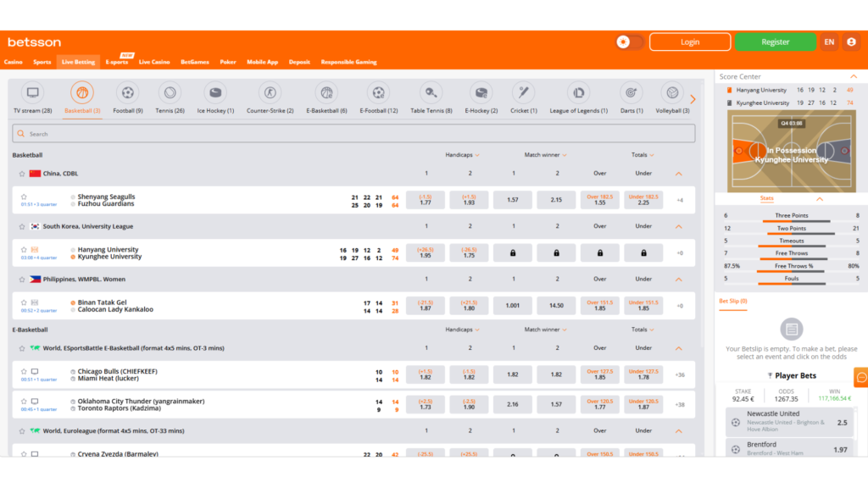This screenshot has height=488, width=868.
Task: Open the E-Basketball category
Action: click(326, 98)
